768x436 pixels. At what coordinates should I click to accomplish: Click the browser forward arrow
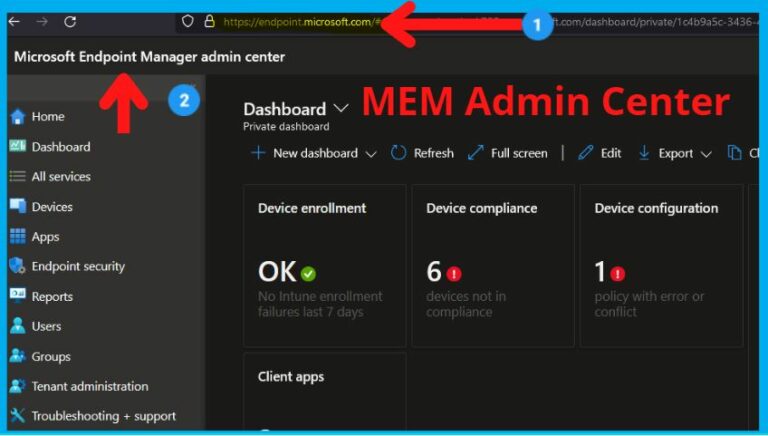(x=42, y=21)
